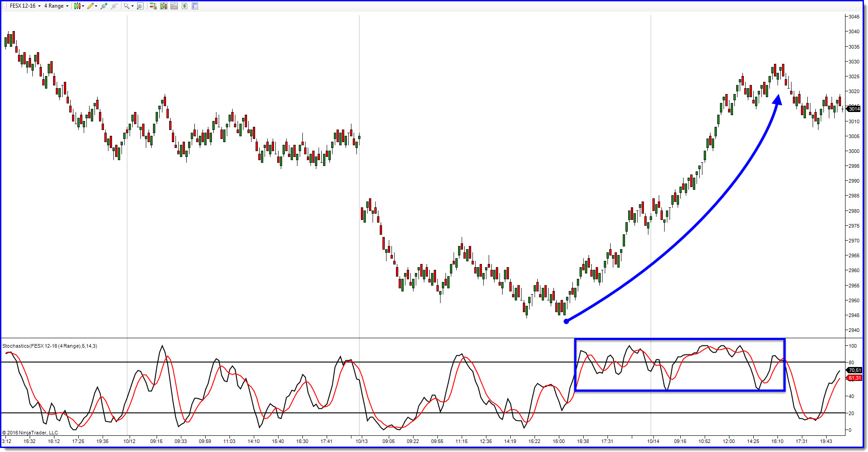Click the 70.51 stochastics value marker
868x452 pixels.
pyautogui.click(x=854, y=370)
